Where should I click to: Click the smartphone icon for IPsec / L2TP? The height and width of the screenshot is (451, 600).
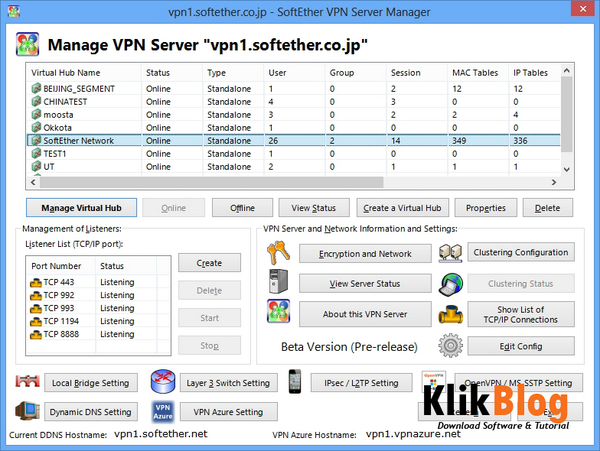tap(295, 381)
